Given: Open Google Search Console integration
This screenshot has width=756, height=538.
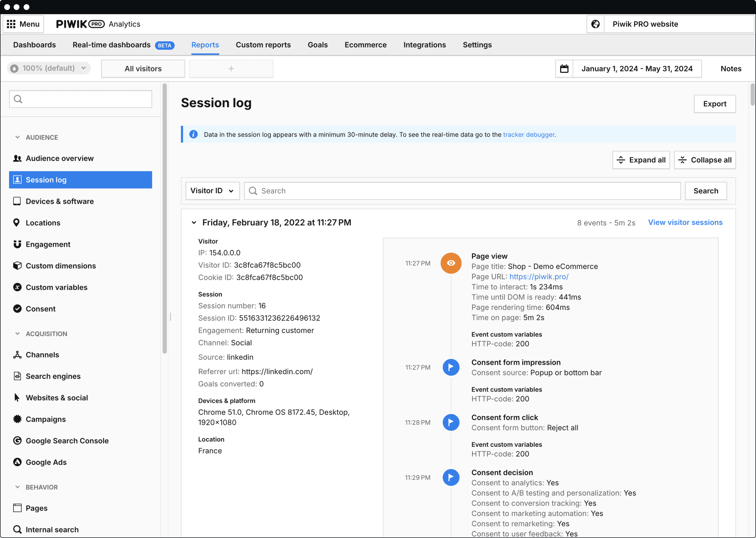Looking at the screenshot, I should coord(67,441).
